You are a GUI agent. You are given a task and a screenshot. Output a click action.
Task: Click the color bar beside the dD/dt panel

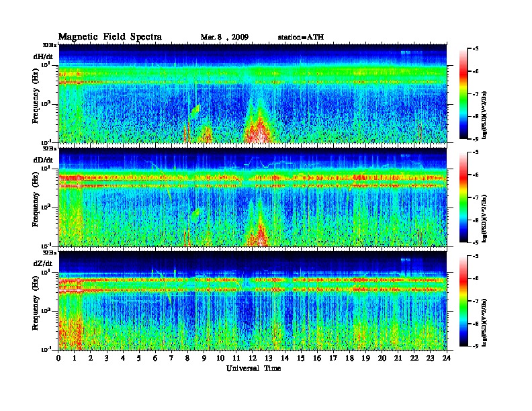[463, 197]
